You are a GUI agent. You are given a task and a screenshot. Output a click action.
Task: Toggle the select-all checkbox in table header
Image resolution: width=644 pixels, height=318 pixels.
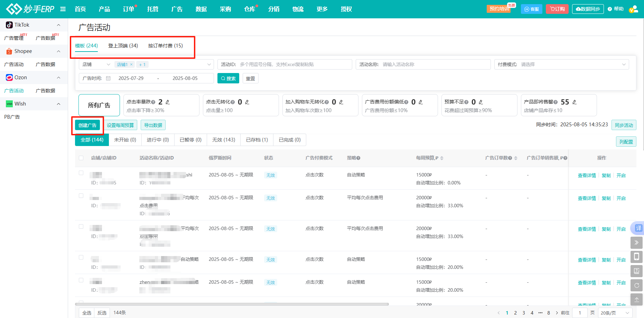click(x=81, y=158)
